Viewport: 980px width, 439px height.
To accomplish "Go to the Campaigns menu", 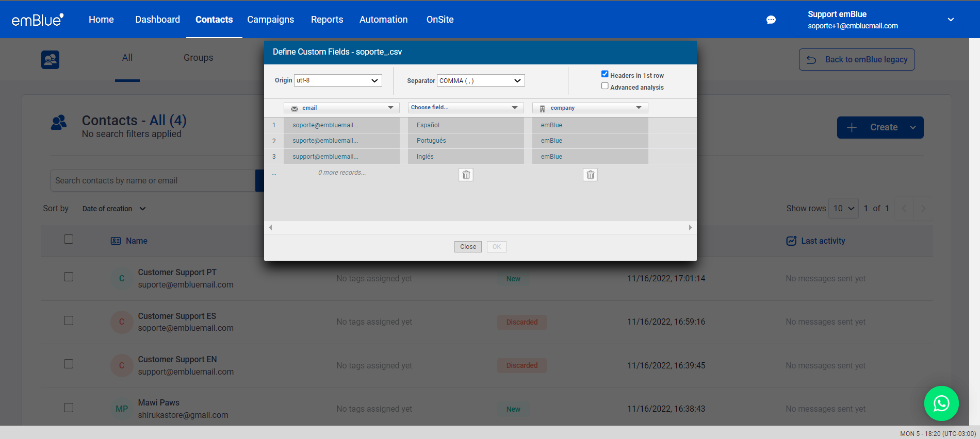I will tap(270, 20).
